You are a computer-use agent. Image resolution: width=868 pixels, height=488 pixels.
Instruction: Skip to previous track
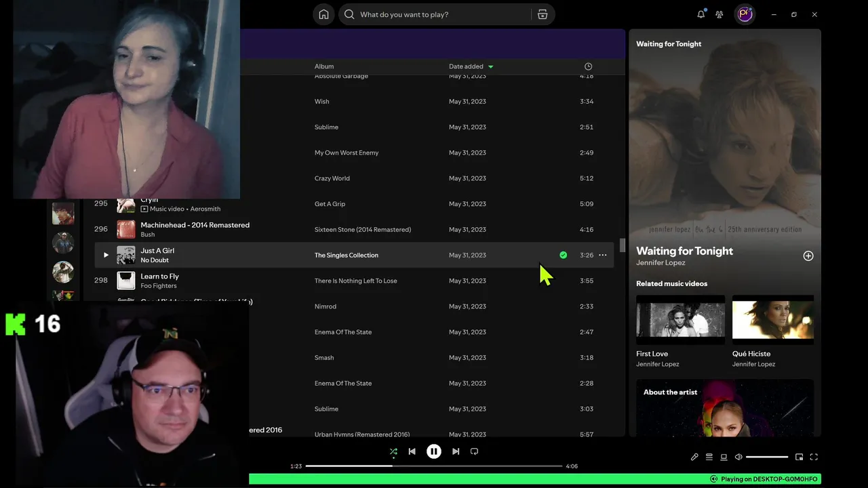pyautogui.click(x=412, y=451)
